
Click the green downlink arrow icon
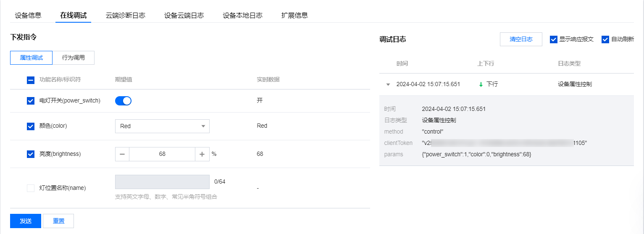coord(481,84)
